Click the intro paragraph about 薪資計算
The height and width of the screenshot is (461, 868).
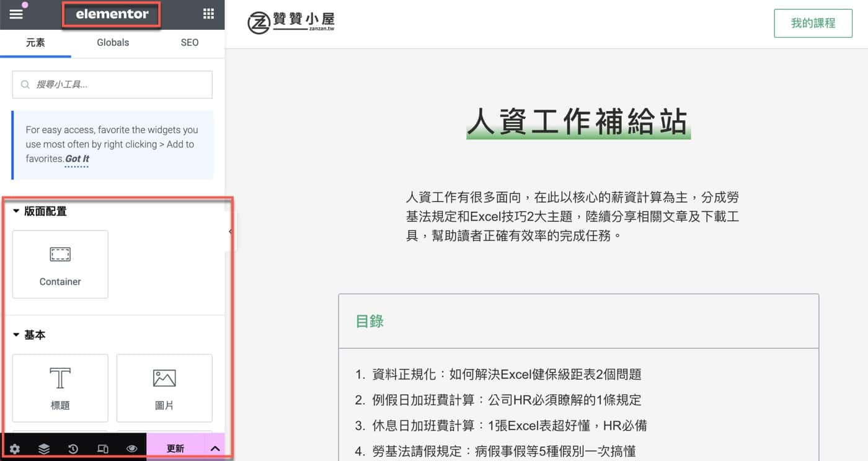(572, 217)
